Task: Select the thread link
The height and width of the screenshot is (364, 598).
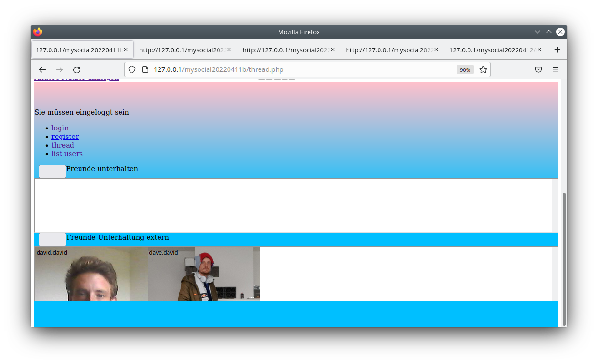Action: point(62,145)
